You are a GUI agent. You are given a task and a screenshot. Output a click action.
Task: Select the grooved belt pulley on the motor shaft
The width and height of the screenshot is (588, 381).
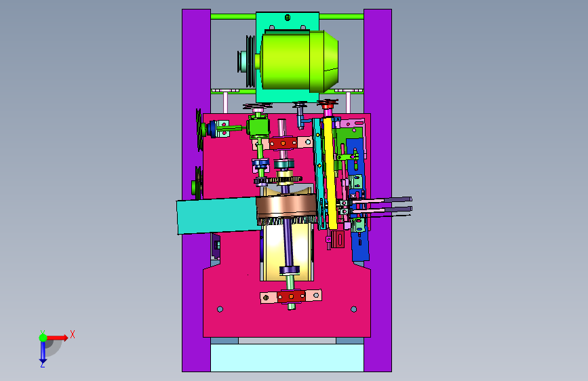pos(250,61)
